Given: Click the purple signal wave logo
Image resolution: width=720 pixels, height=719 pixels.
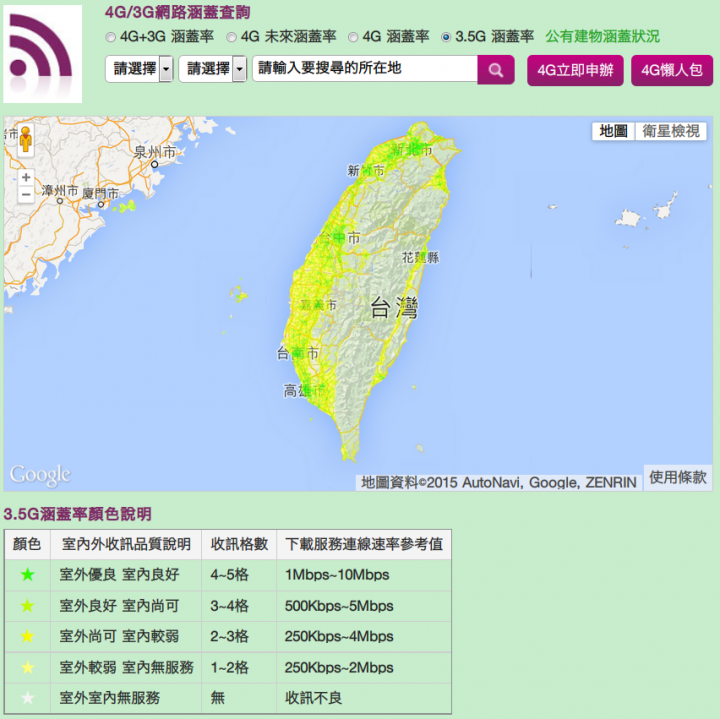Looking at the screenshot, I should [x=42, y=54].
